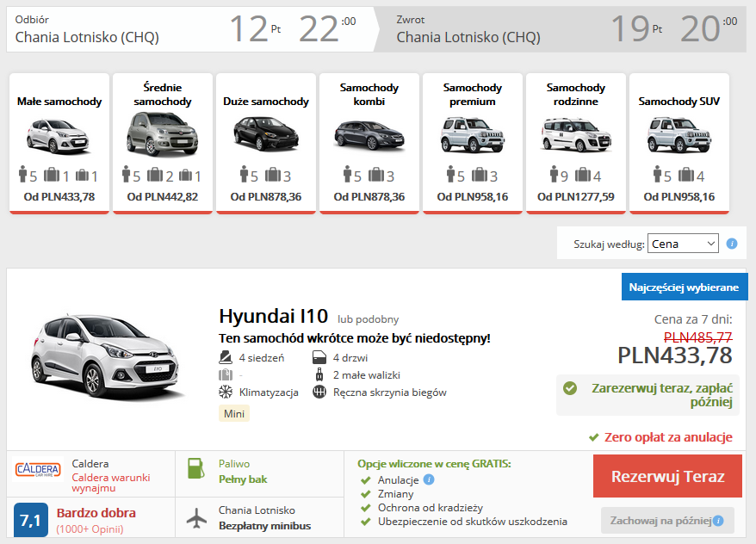Screen dimensions: 756x544
Task: Open the Cena sorting dropdown
Action: point(683,244)
